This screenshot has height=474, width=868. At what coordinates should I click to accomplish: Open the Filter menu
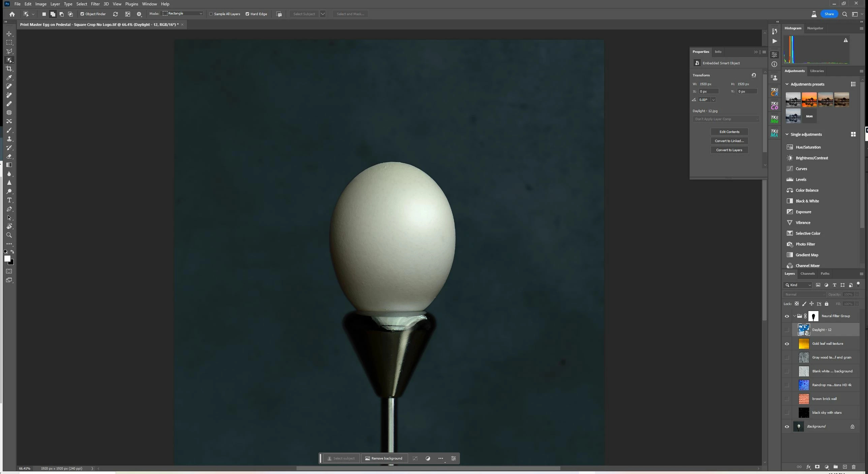[95, 4]
